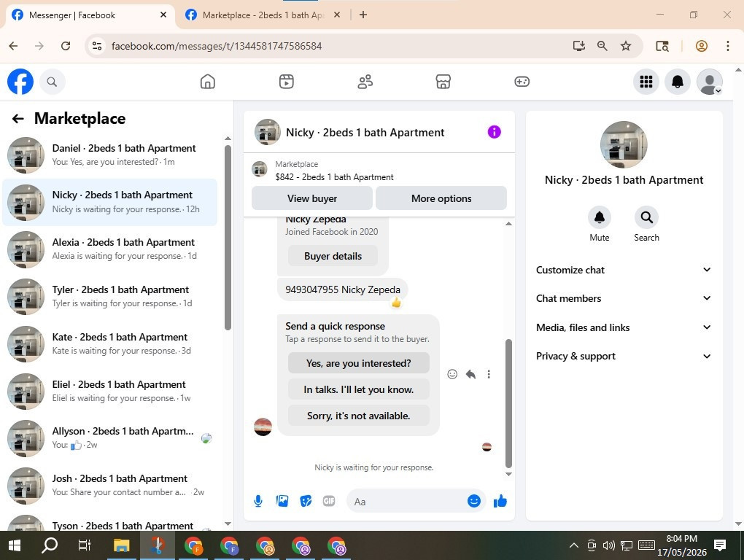Record a voice clip with microphone
The image size is (744, 560).
258,501
